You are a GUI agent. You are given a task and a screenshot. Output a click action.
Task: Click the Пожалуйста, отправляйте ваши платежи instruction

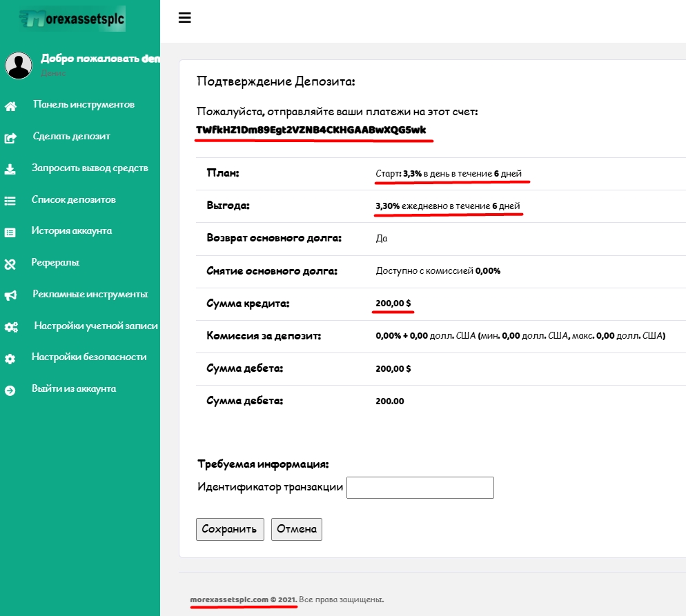click(x=337, y=112)
